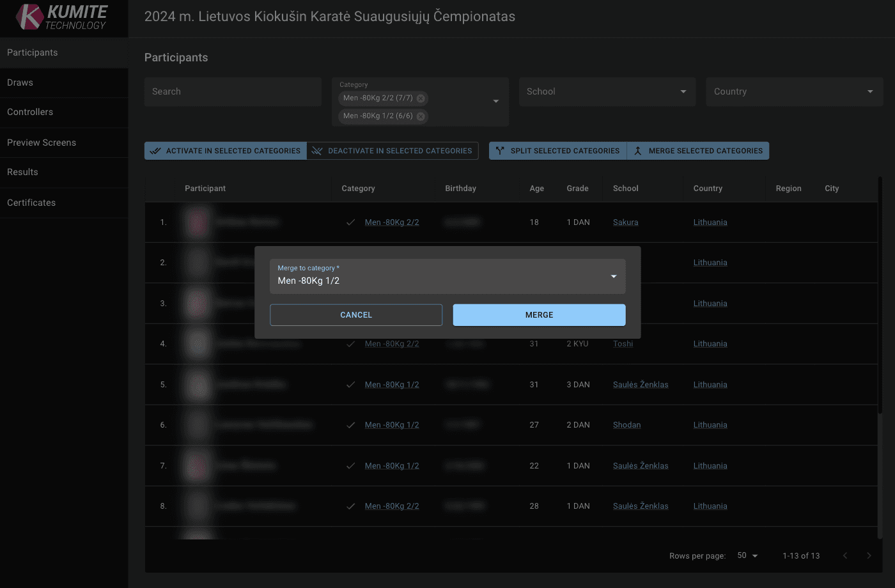Click the previous page chevron icon
The width and height of the screenshot is (895, 588).
pyautogui.click(x=845, y=555)
